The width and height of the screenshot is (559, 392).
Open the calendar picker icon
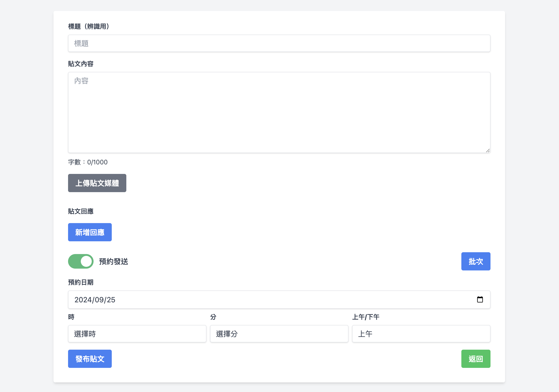[480, 300]
